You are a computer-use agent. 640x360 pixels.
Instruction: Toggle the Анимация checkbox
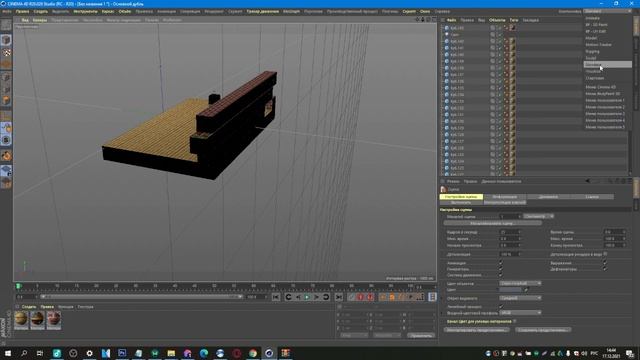[500, 263]
